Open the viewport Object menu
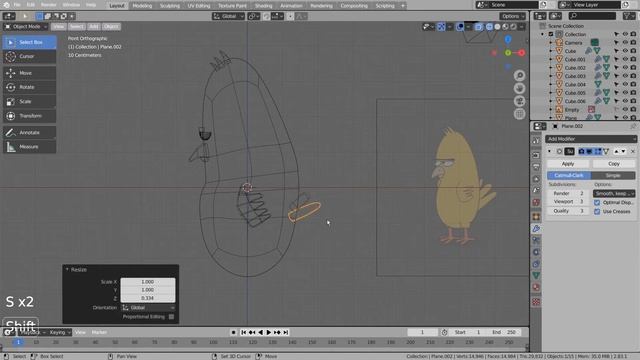 (111, 27)
